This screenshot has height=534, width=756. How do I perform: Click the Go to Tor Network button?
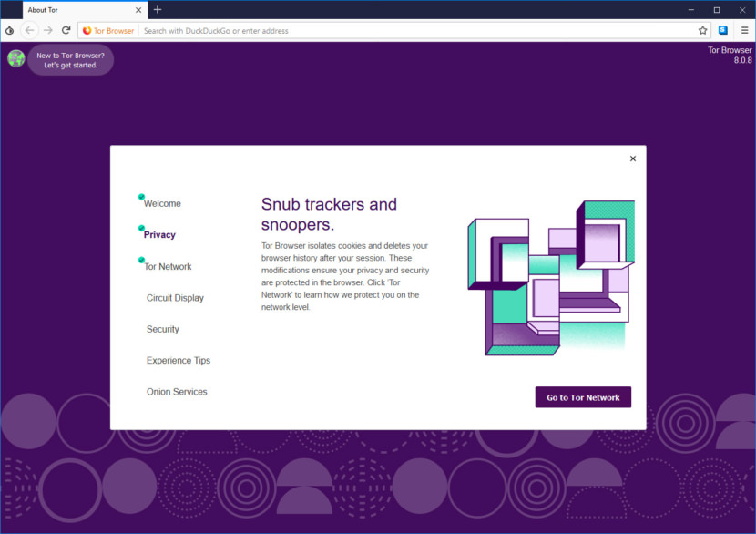click(x=583, y=397)
